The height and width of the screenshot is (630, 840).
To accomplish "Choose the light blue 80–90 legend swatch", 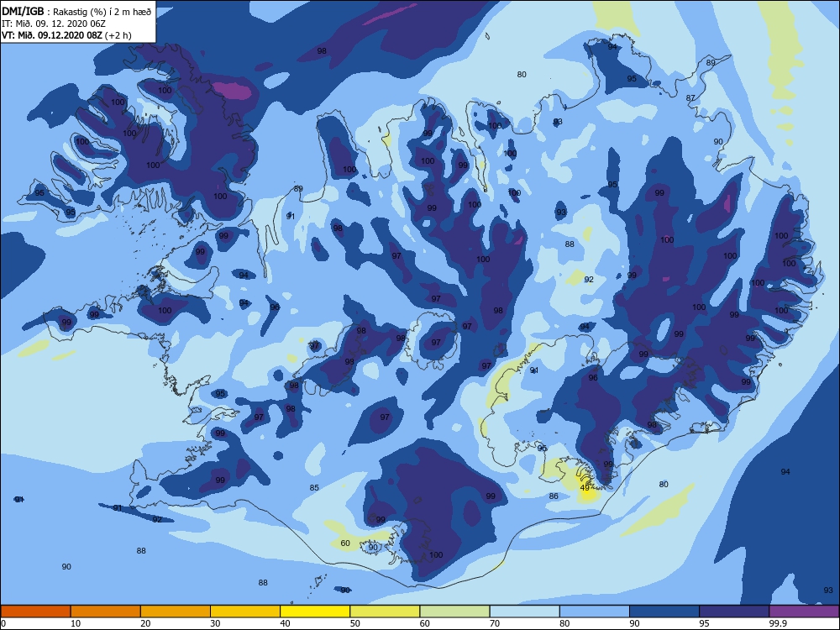I will point(594,612).
